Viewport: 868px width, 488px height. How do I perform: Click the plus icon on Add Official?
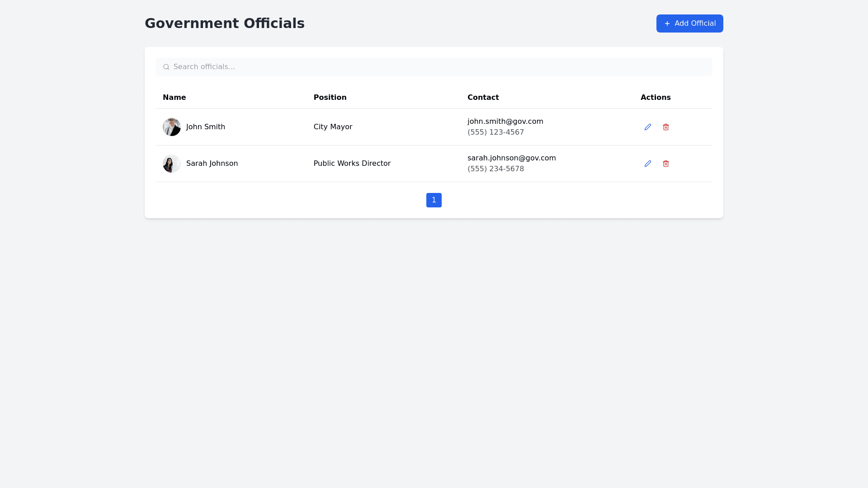pos(667,23)
